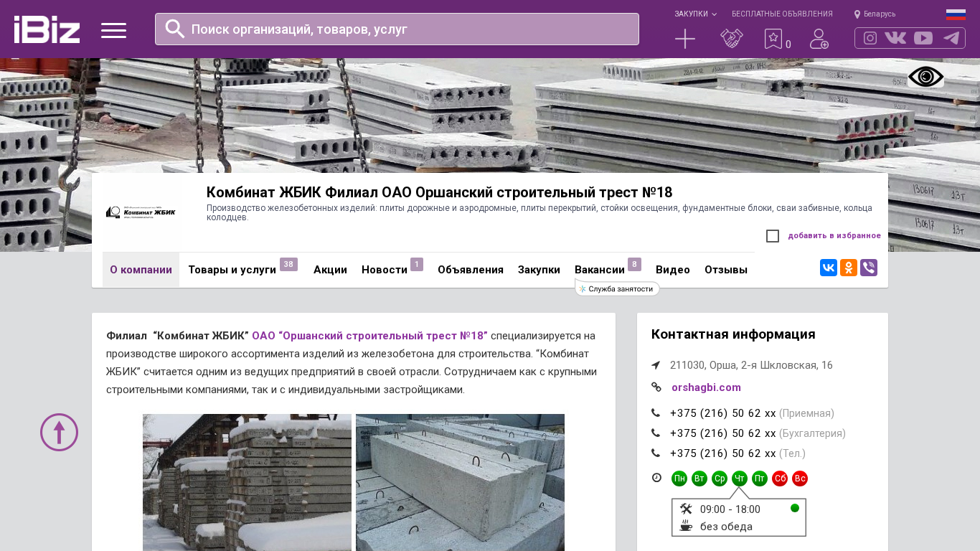This screenshot has width=980, height=551.
Task: Switch to the Акции tab
Action: coord(330,270)
